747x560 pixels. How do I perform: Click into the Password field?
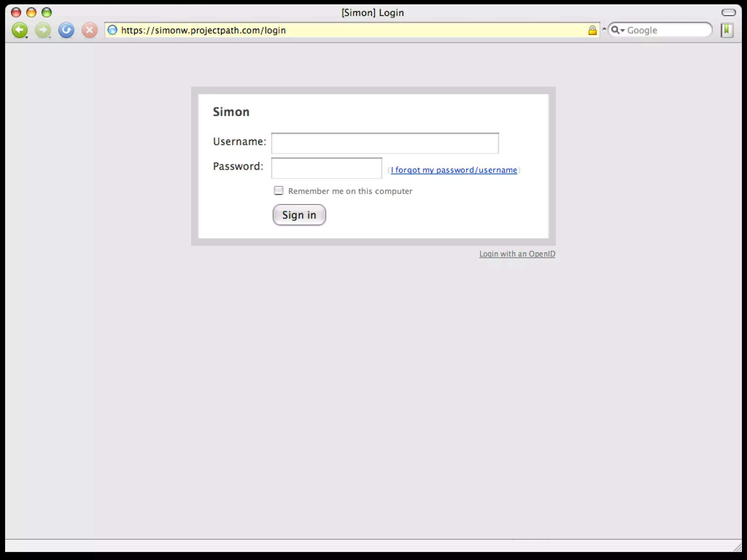(326, 168)
